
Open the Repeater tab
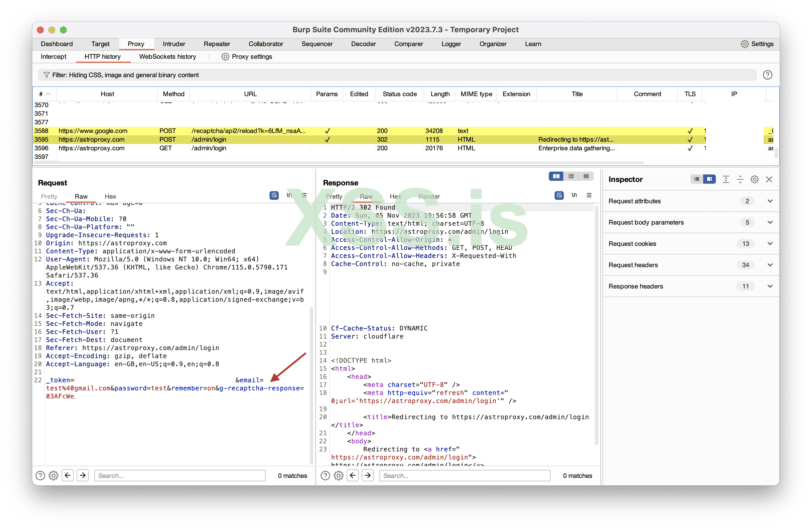coord(217,44)
